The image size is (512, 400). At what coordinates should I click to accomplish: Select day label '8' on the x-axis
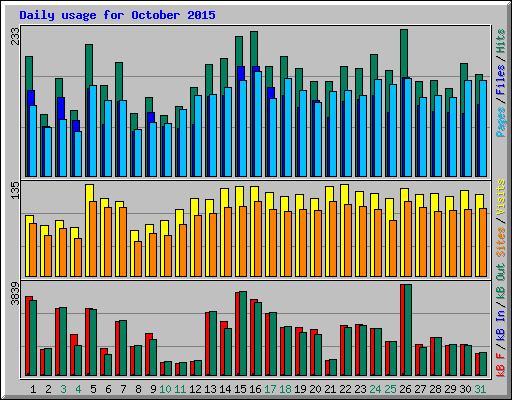point(138,389)
